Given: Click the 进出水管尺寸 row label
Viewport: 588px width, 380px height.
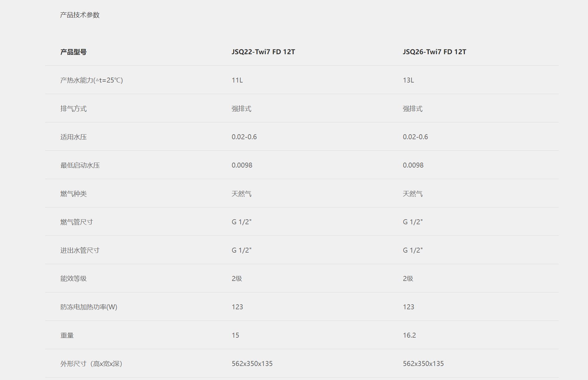Looking at the screenshot, I should coord(80,250).
